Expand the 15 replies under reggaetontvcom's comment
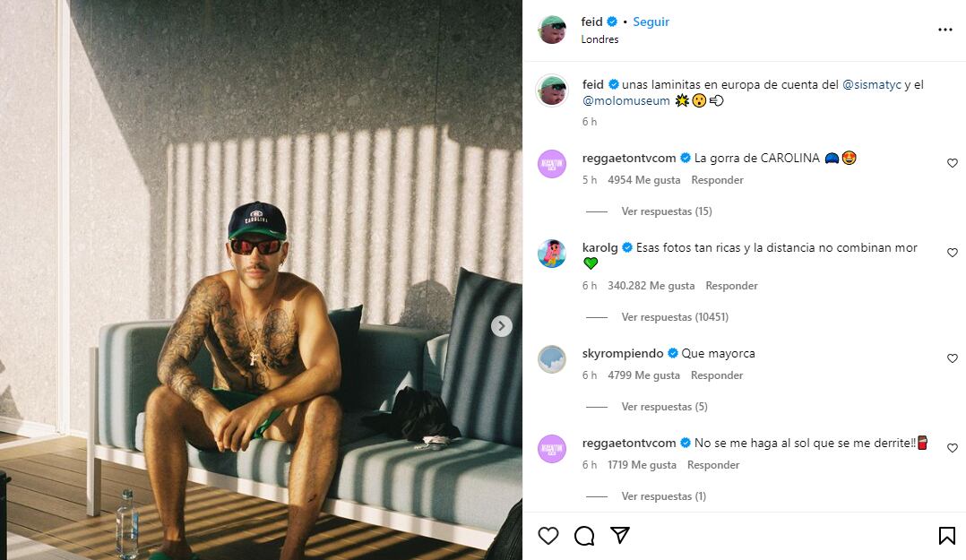The width and height of the screenshot is (966, 560). (x=666, y=211)
